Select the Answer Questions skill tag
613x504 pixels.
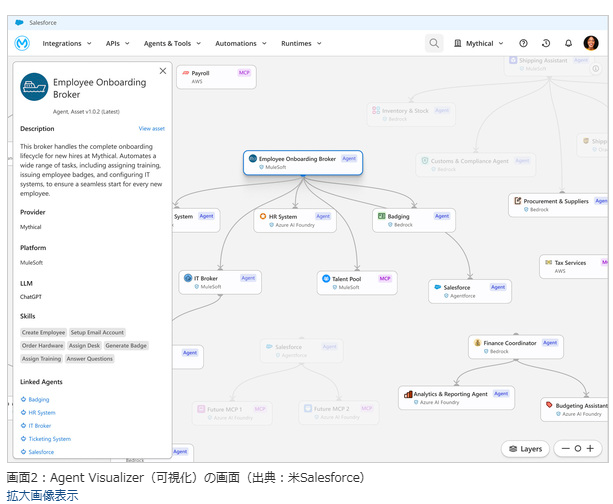pos(90,359)
